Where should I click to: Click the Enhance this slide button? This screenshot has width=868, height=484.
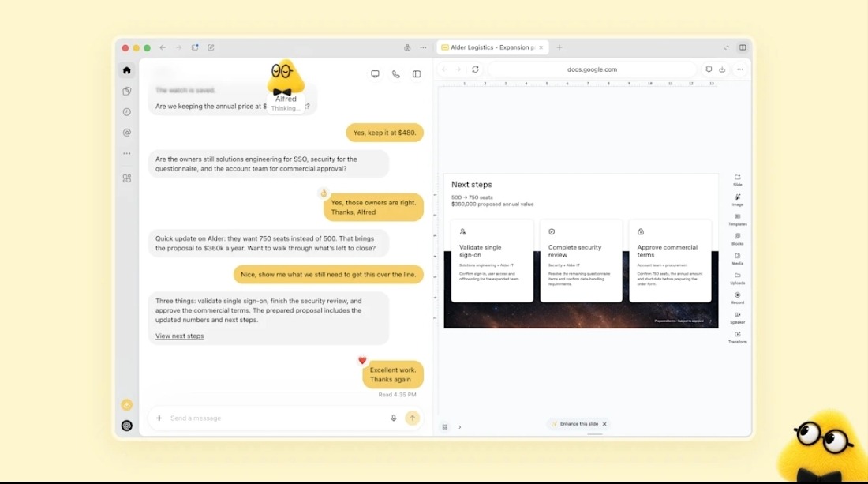(x=574, y=424)
